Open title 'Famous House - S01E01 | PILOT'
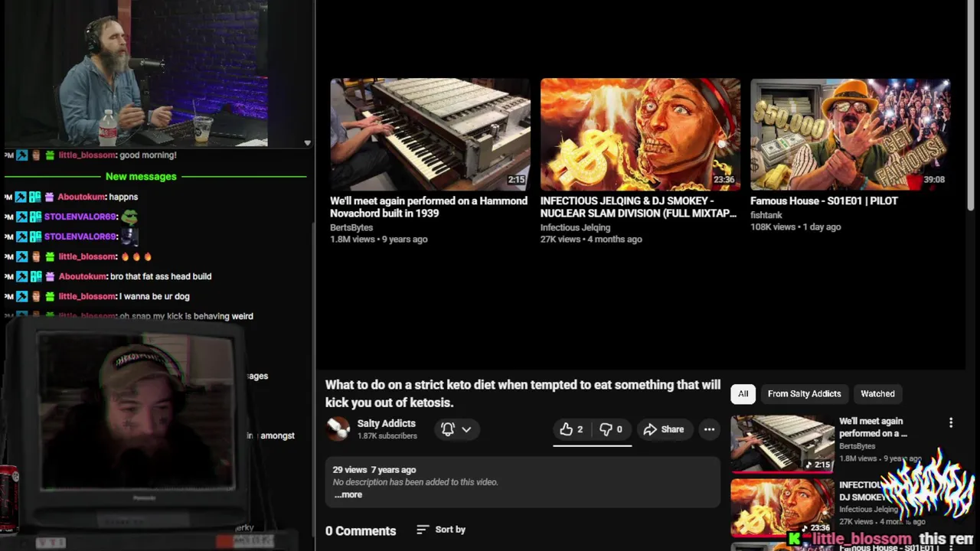This screenshot has height=551, width=980. tap(824, 201)
